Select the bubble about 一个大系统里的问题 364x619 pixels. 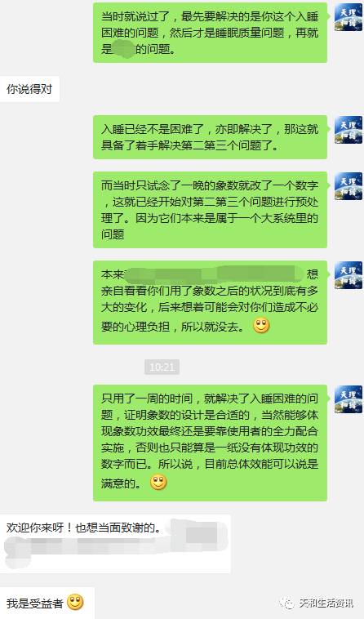(211, 210)
